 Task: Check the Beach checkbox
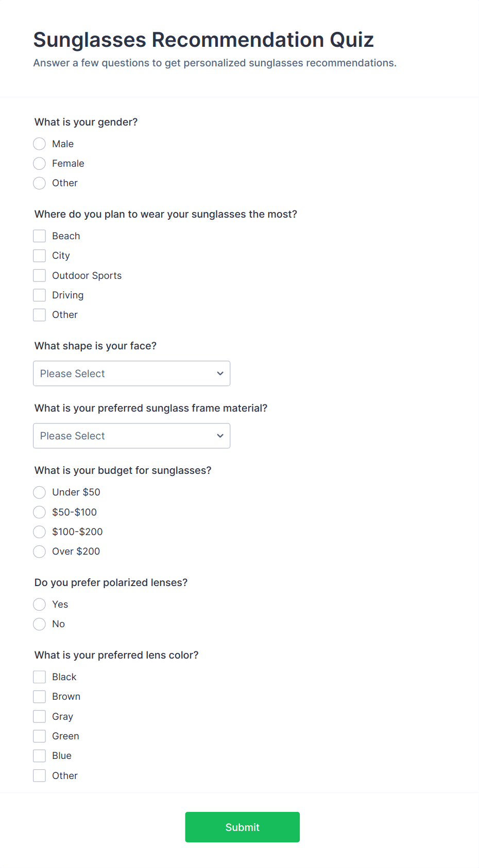click(x=39, y=236)
